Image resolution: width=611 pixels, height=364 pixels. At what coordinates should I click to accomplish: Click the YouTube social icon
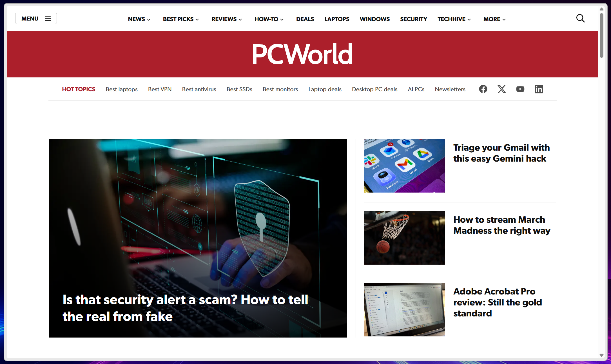(x=520, y=89)
